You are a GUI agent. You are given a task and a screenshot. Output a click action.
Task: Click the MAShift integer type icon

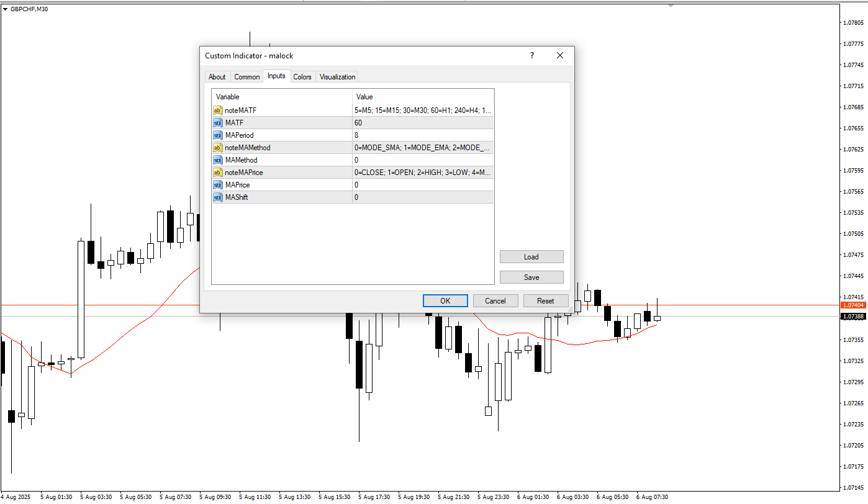click(x=217, y=197)
